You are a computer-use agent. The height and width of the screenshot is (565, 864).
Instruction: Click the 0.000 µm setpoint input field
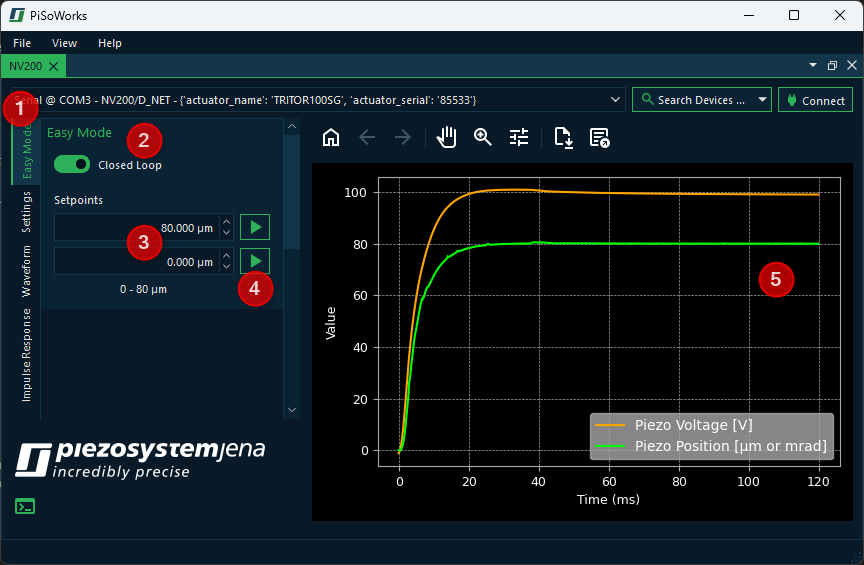135,262
